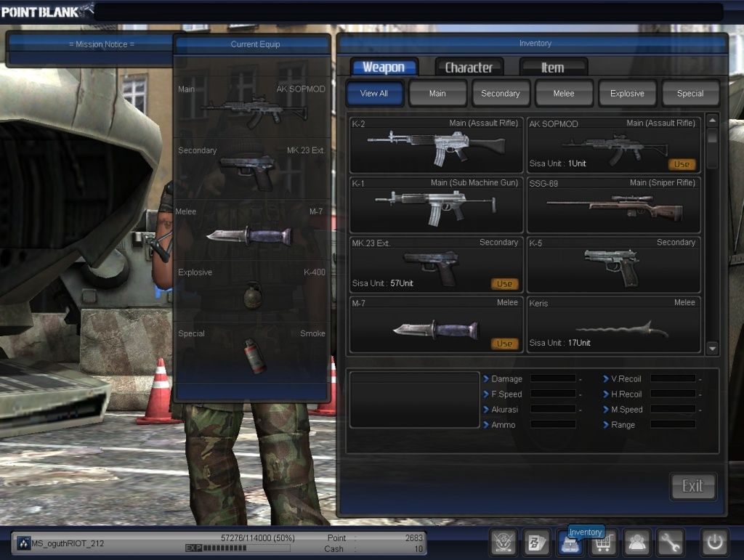
Task: Click the player name MS_oguthRIOT_212
Action: (x=68, y=543)
